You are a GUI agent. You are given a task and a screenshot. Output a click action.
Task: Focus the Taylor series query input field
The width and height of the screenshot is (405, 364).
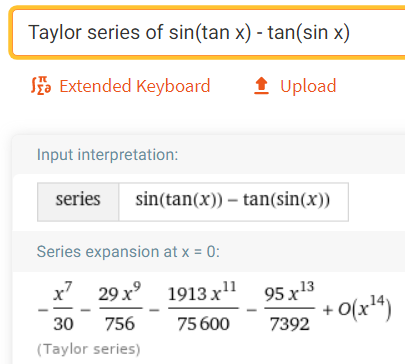coord(209,33)
